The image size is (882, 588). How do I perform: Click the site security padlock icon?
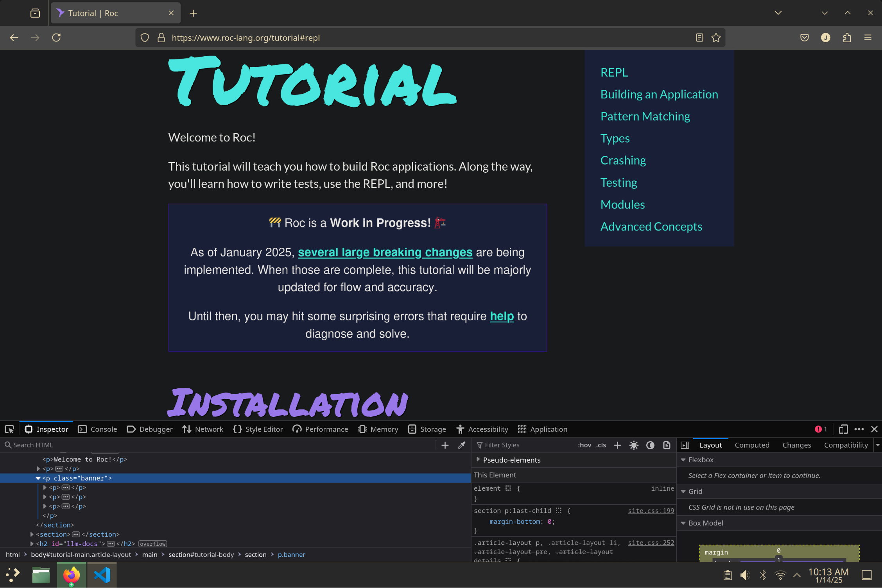[x=161, y=38]
